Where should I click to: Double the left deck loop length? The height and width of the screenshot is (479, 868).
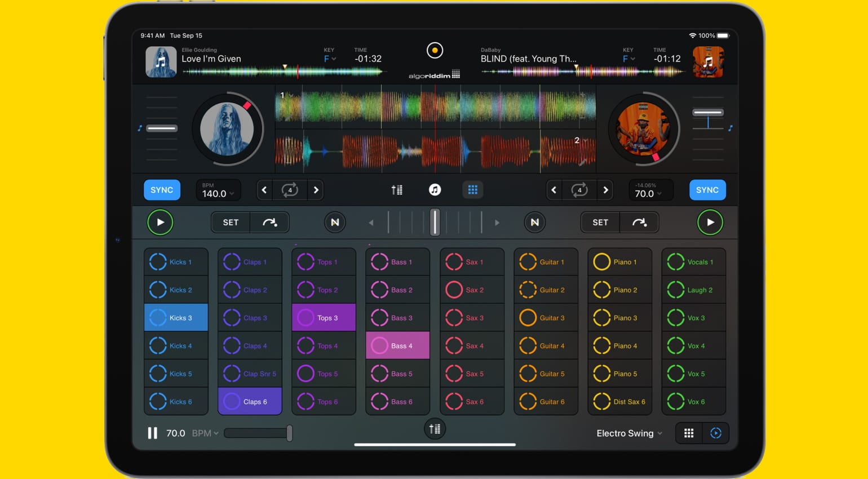pos(316,190)
